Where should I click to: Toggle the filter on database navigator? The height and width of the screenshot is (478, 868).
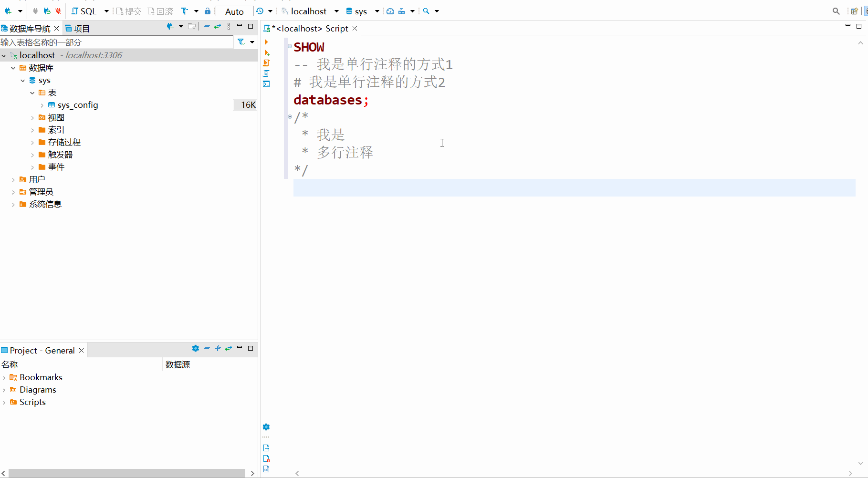(241, 42)
